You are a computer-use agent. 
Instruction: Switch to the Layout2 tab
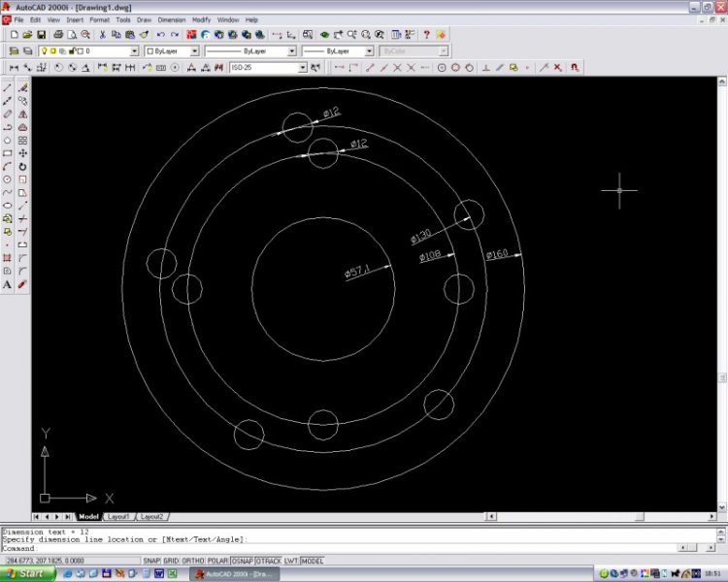151,517
